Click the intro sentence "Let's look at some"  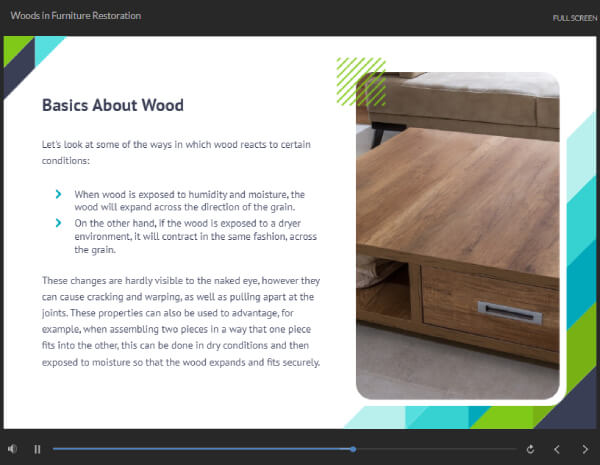coord(175,152)
